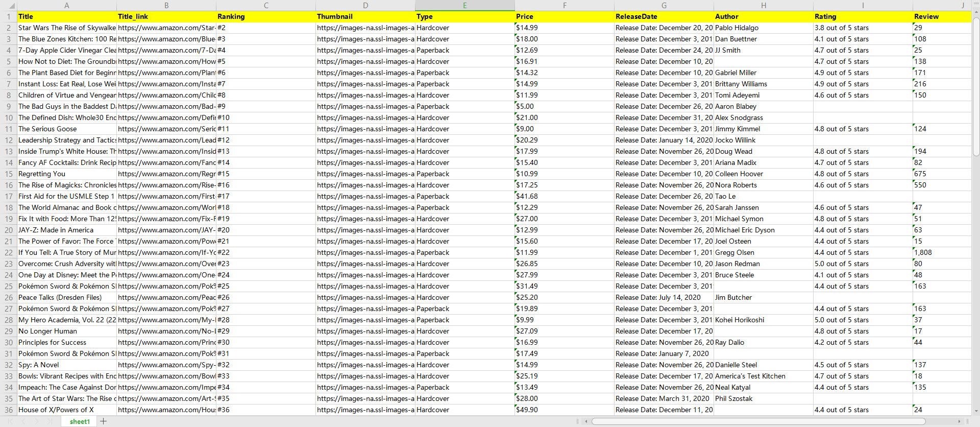Screen dimensions: 980x427
Task: Select column B header
Action: 166,5
